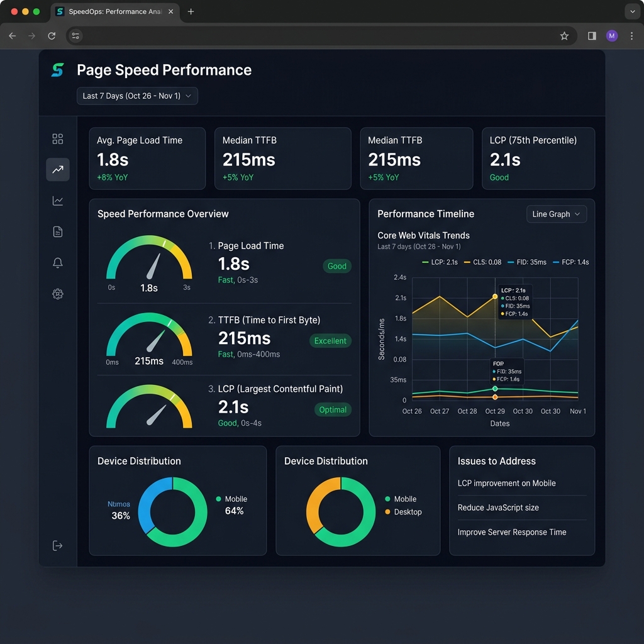Click the LCP (75th Percentile) card
Image resolution: width=644 pixels, height=644 pixels.
coord(538,158)
